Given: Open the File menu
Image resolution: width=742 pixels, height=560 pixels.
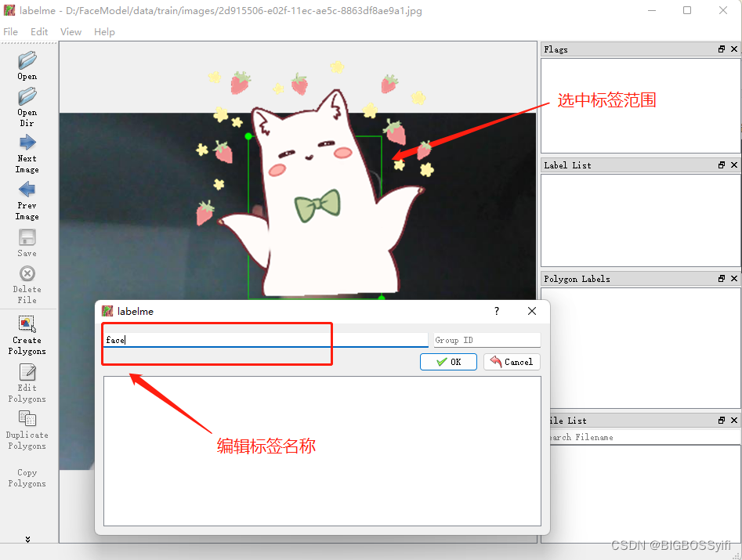Looking at the screenshot, I should pos(10,31).
